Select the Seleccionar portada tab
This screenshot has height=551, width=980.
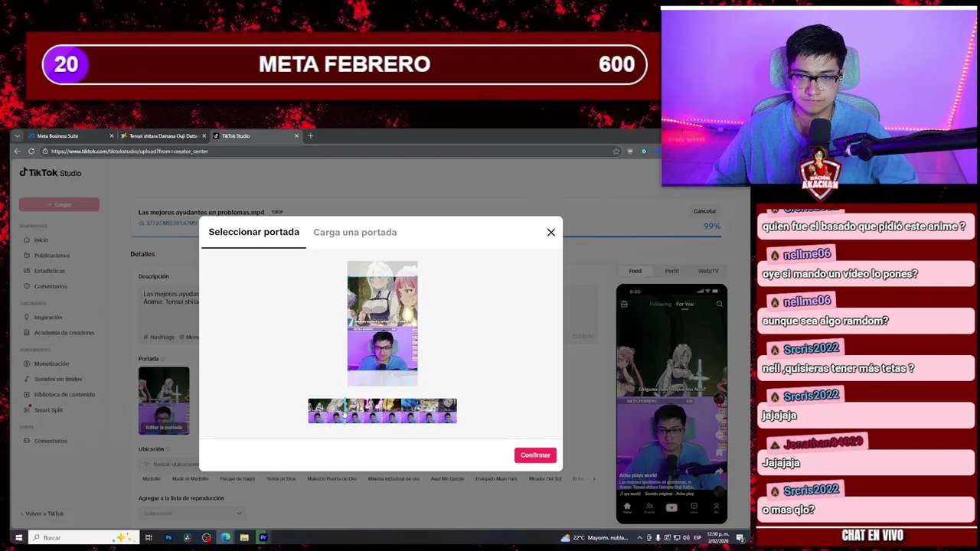tap(253, 232)
